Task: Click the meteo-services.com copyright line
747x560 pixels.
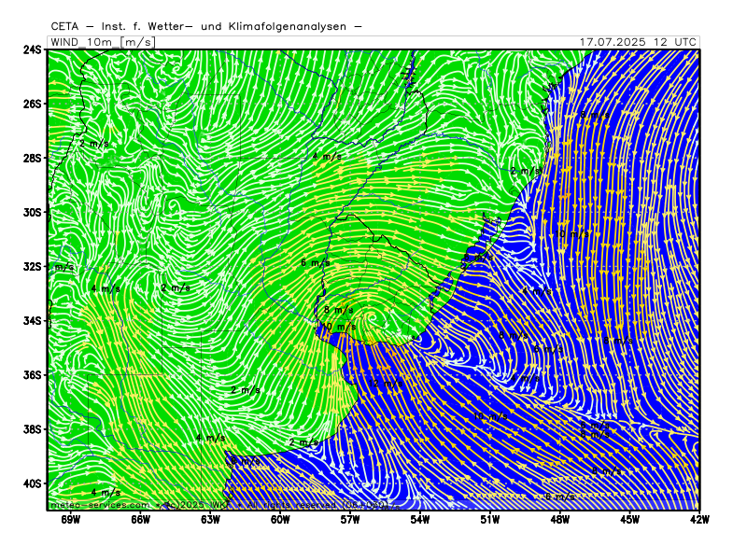Action: [x=224, y=505]
